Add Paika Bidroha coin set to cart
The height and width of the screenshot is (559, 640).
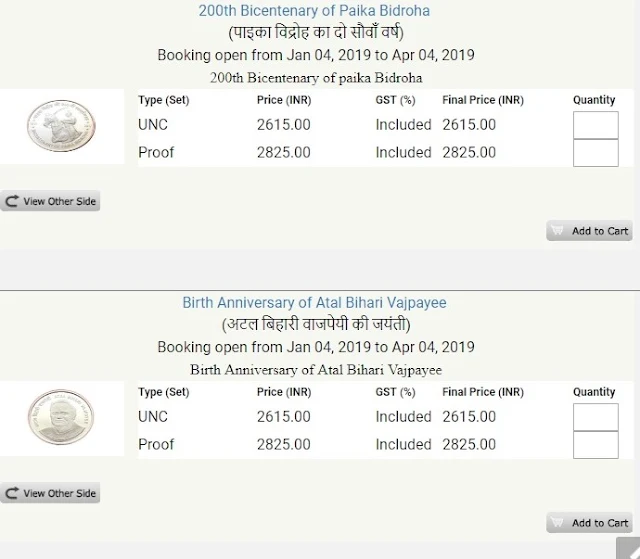pyautogui.click(x=590, y=231)
